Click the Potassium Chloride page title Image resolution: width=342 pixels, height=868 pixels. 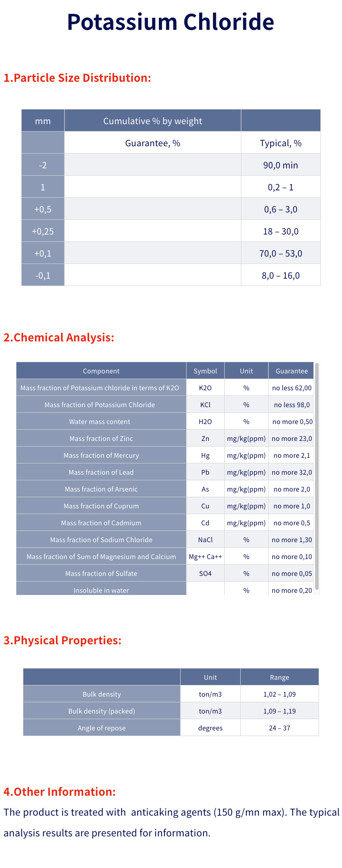tap(171, 22)
